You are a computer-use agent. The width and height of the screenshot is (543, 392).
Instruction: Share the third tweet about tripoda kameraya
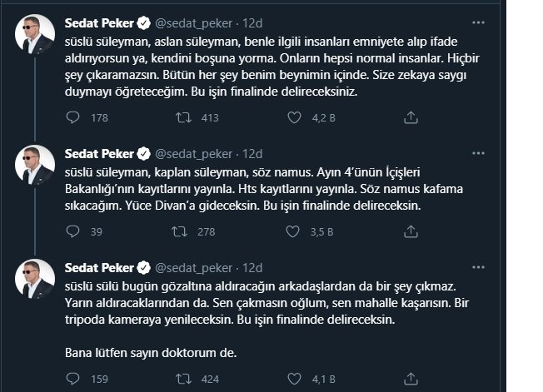[411, 379]
